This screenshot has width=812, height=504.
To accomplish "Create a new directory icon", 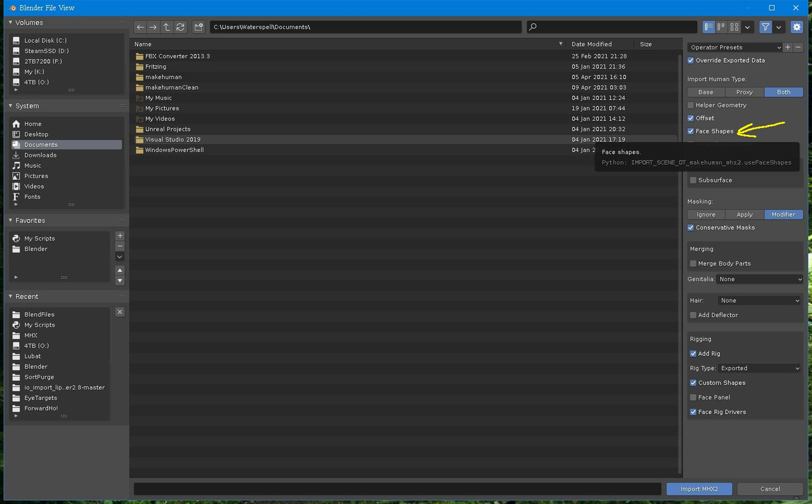I will pyautogui.click(x=199, y=27).
